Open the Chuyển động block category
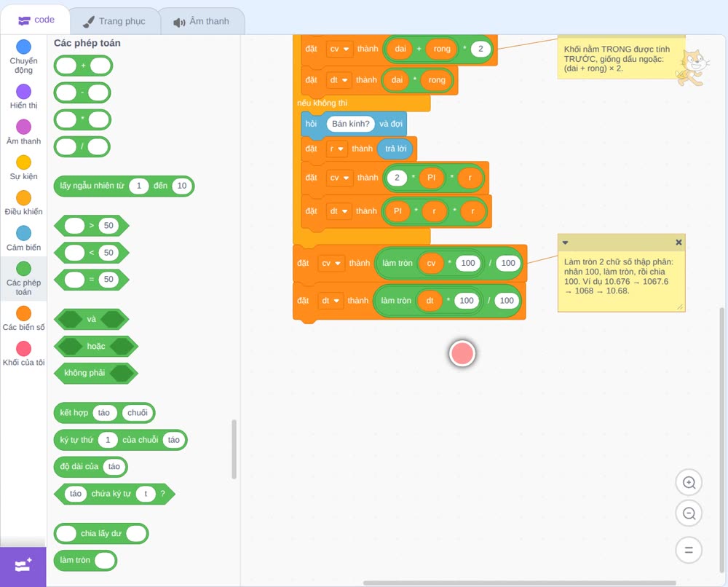 23,57
